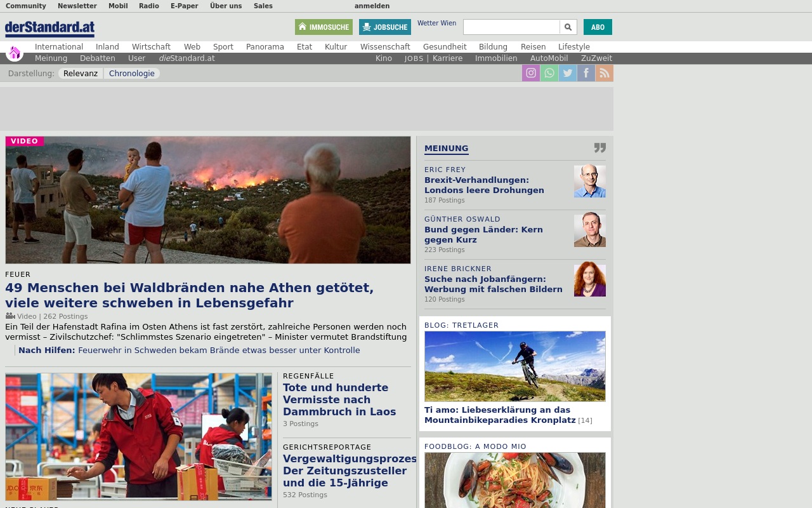This screenshot has height=508, width=812.
Task: Click the JOBSUCHE button
Action: tap(385, 27)
